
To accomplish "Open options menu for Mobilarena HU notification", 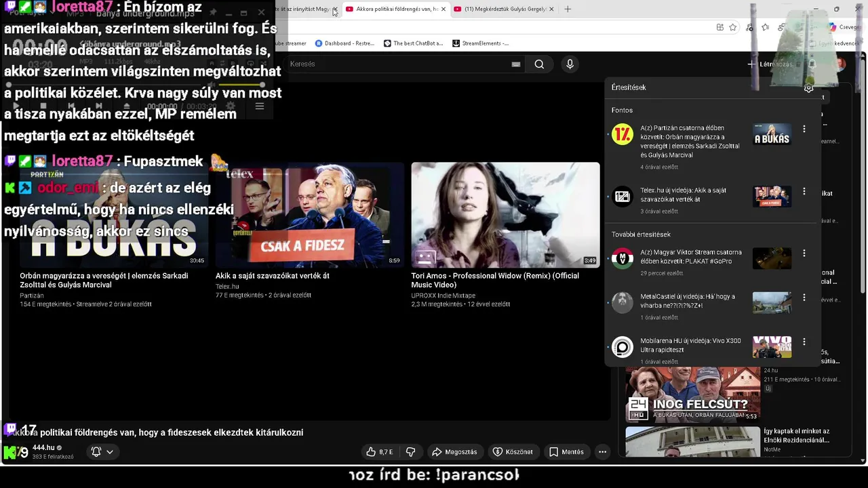I will tap(804, 342).
